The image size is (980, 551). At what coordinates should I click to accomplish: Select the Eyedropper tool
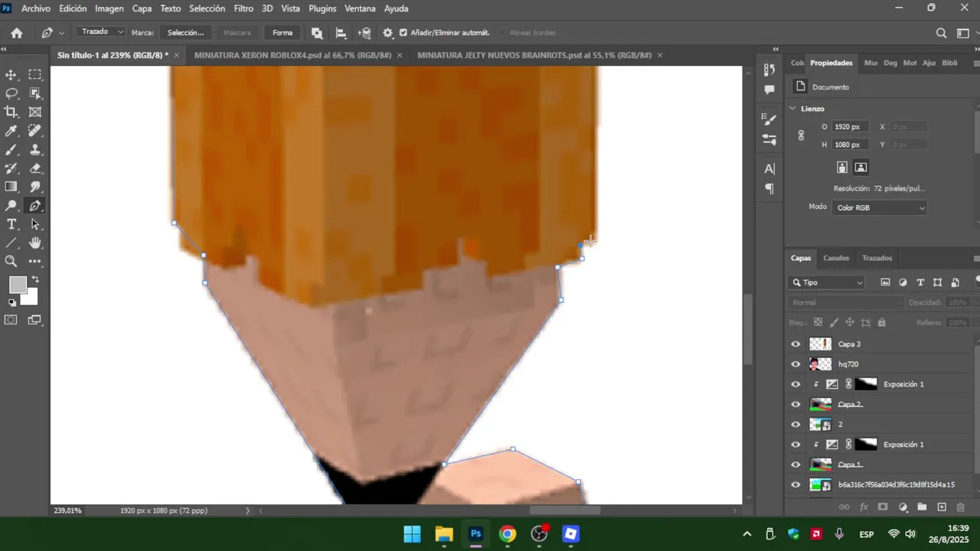click(x=11, y=131)
